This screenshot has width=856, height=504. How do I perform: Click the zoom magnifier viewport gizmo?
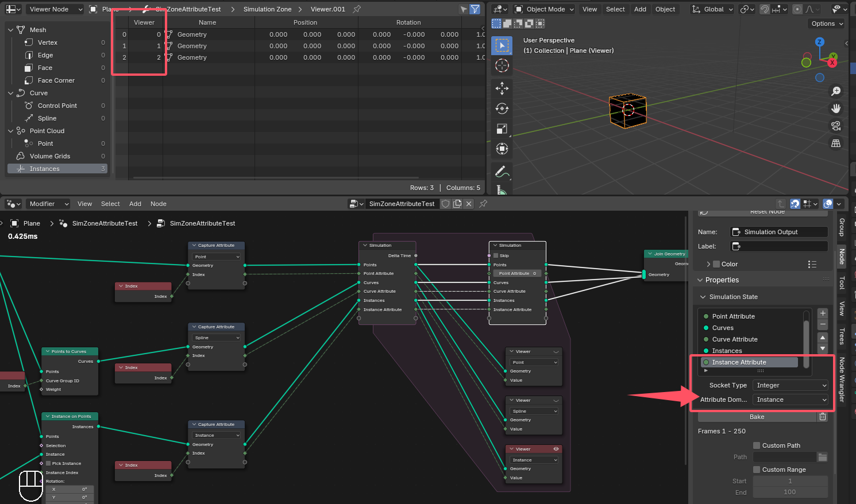point(836,91)
